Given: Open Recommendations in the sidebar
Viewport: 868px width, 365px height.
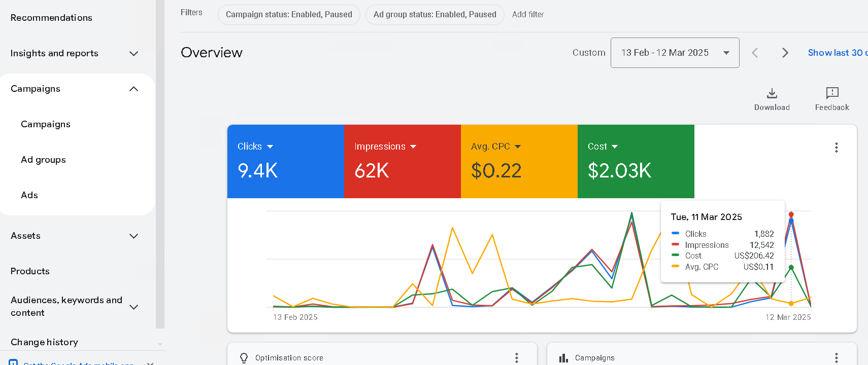Looking at the screenshot, I should (51, 18).
